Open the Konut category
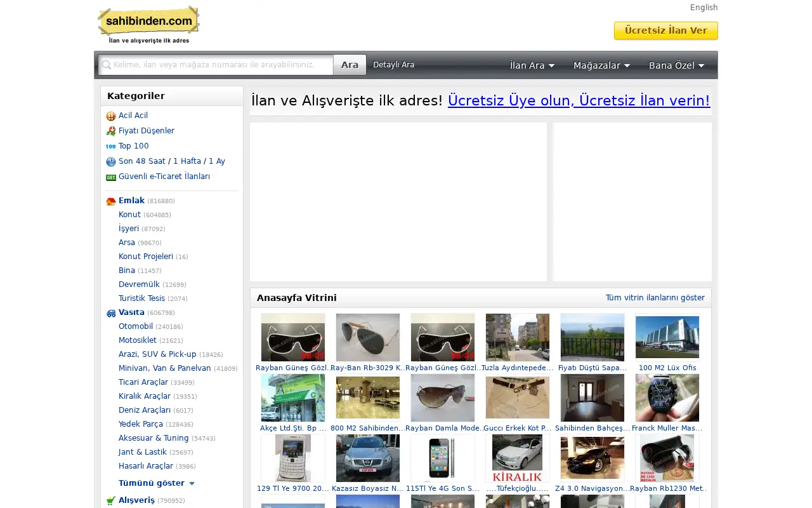This screenshot has height=508, width=812. (129, 215)
